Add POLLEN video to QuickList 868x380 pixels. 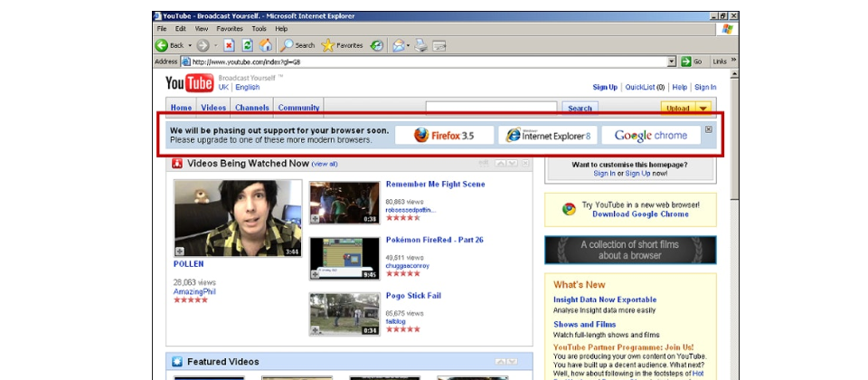coord(180,251)
